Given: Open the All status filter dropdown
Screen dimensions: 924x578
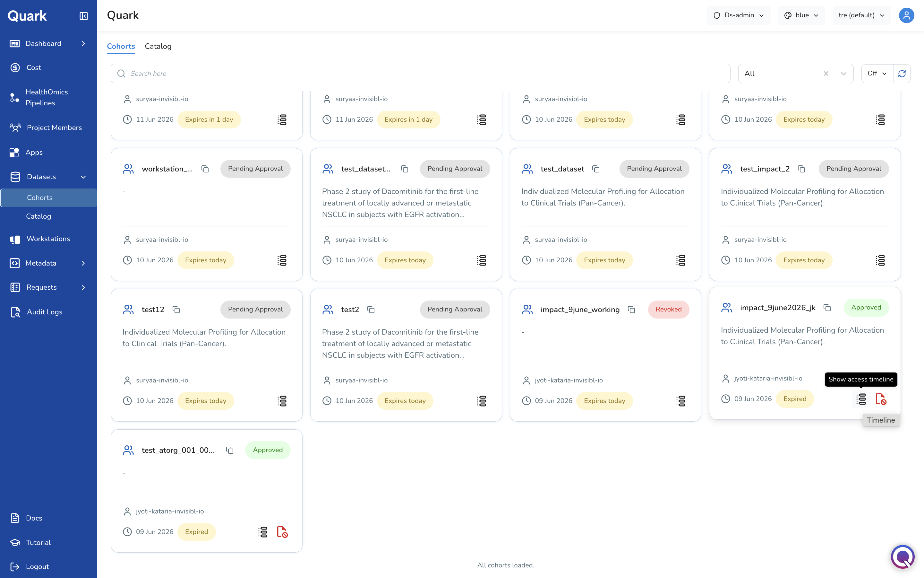Looking at the screenshot, I should click(844, 74).
